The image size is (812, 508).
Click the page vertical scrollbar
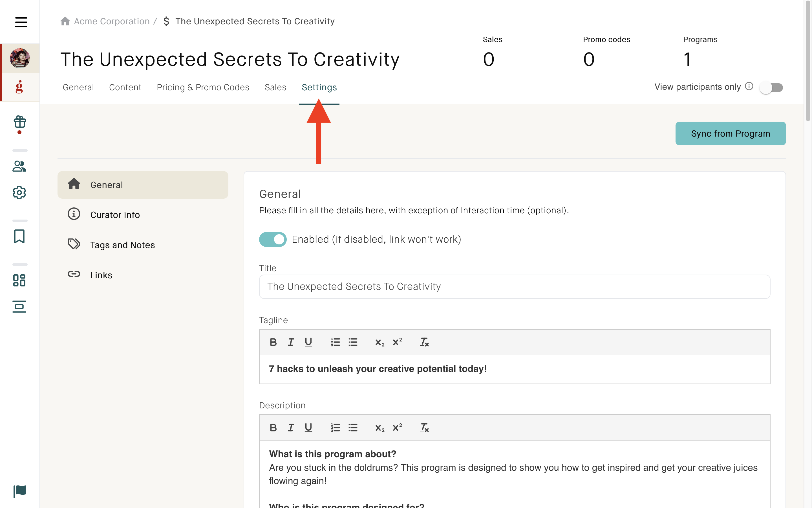[808, 60]
